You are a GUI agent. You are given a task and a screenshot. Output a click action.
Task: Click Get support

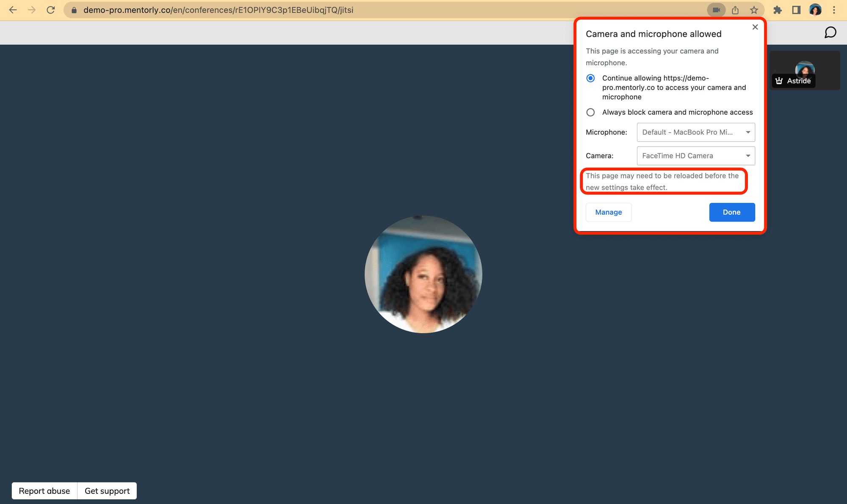pos(107,491)
